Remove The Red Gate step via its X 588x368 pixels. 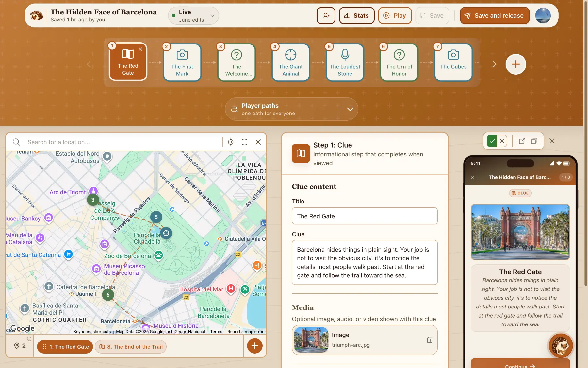pos(140,49)
